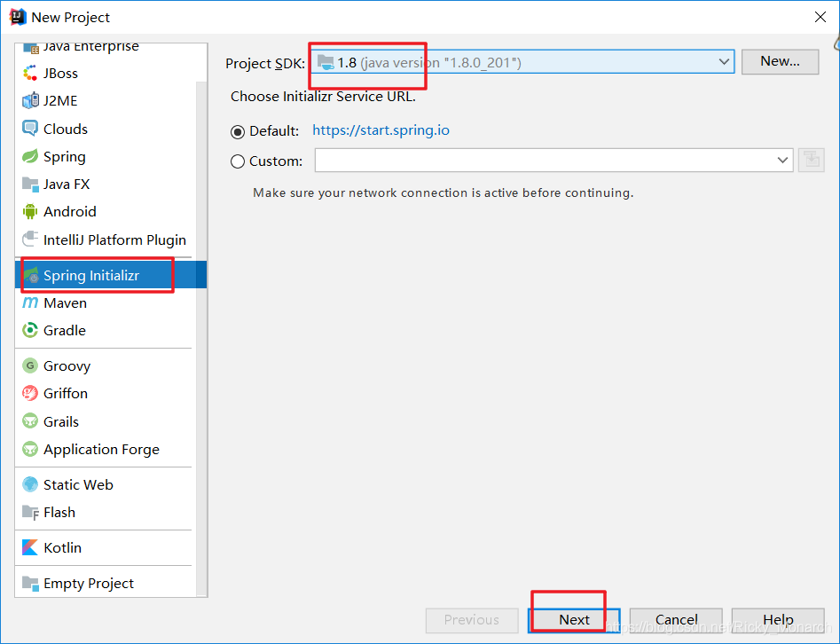Pick the Java FX project type
This screenshot has height=644, width=840.
pyautogui.click(x=106, y=185)
